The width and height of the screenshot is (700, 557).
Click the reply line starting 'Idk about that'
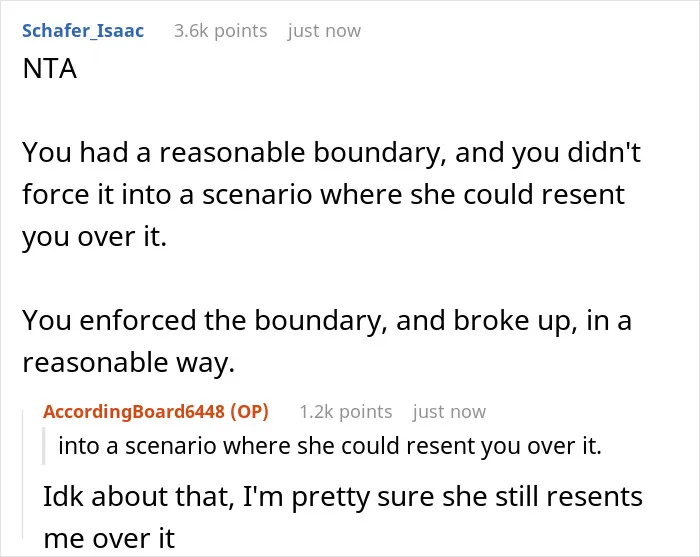pyautogui.click(x=343, y=497)
